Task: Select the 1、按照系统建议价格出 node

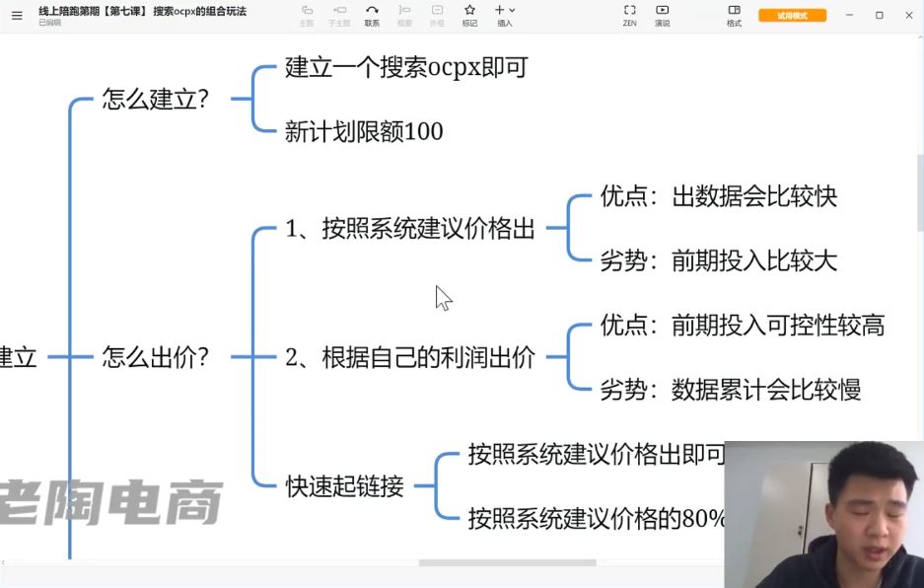Action: (410, 228)
